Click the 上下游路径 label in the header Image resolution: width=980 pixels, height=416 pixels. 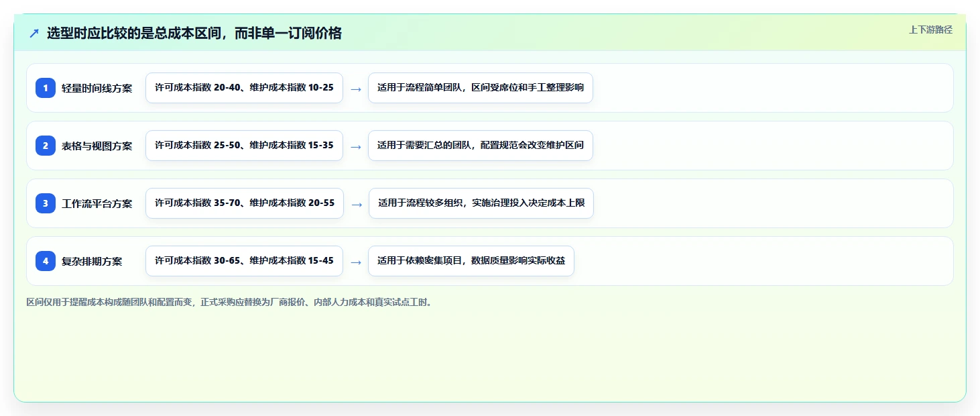[930, 30]
